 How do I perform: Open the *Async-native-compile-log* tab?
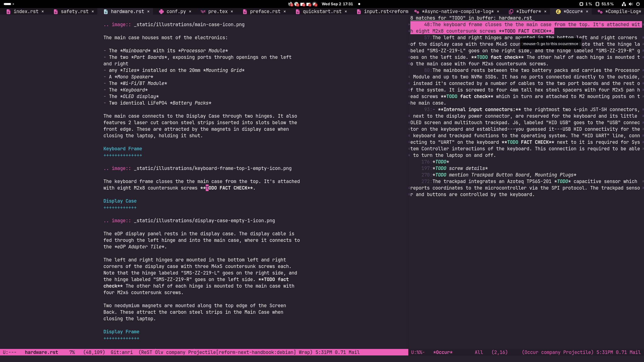(458, 12)
